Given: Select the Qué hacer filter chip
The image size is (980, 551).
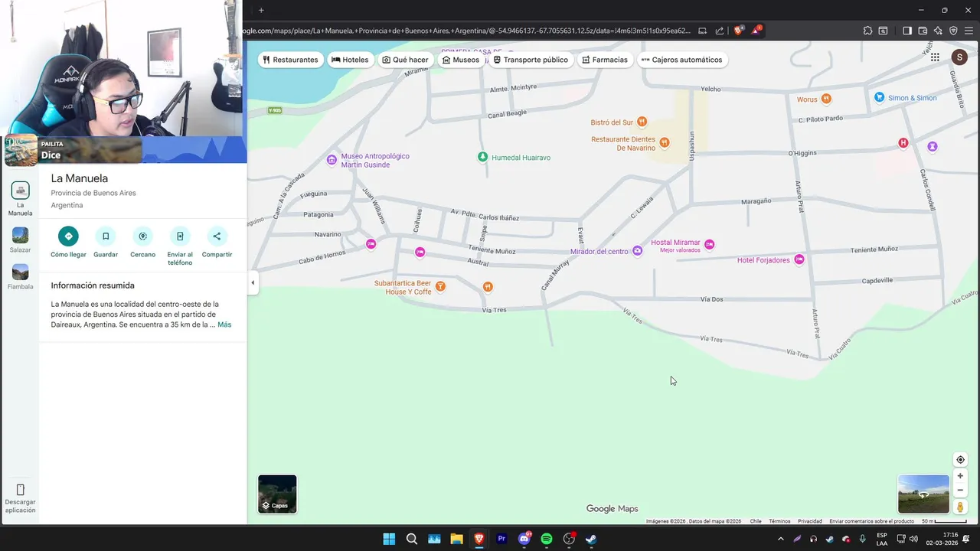Looking at the screenshot, I should pos(405,60).
